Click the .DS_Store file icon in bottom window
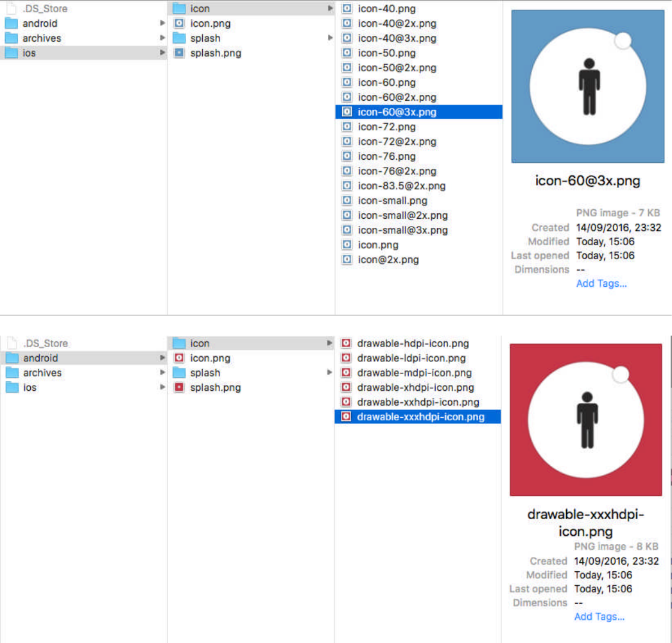Image resolution: width=672 pixels, height=643 pixels. [x=12, y=343]
